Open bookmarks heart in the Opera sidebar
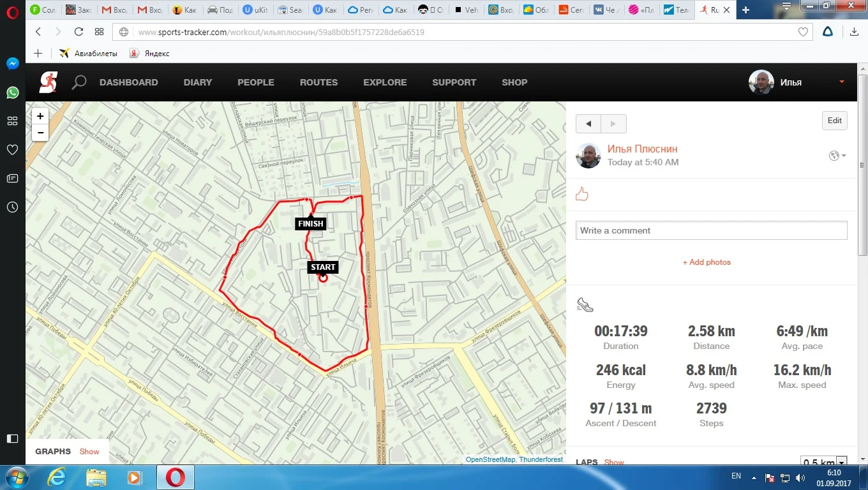Image resolution: width=868 pixels, height=490 pixels. point(12,150)
